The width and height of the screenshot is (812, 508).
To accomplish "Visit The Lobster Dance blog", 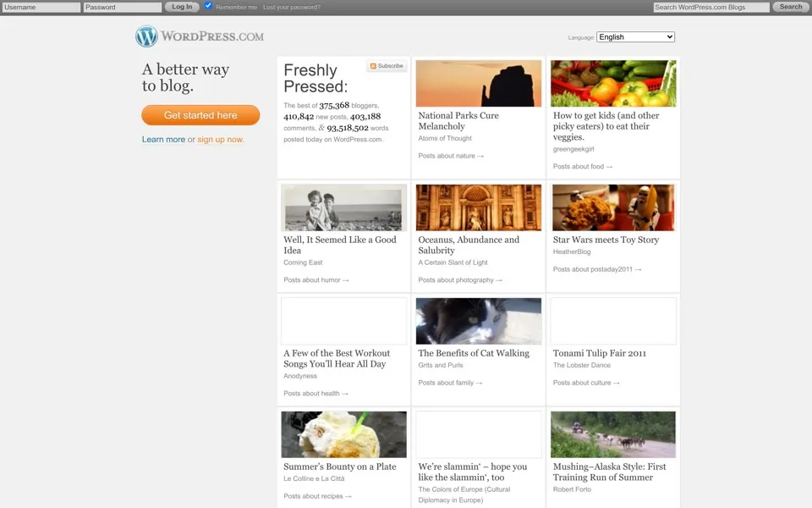I will point(582,366).
